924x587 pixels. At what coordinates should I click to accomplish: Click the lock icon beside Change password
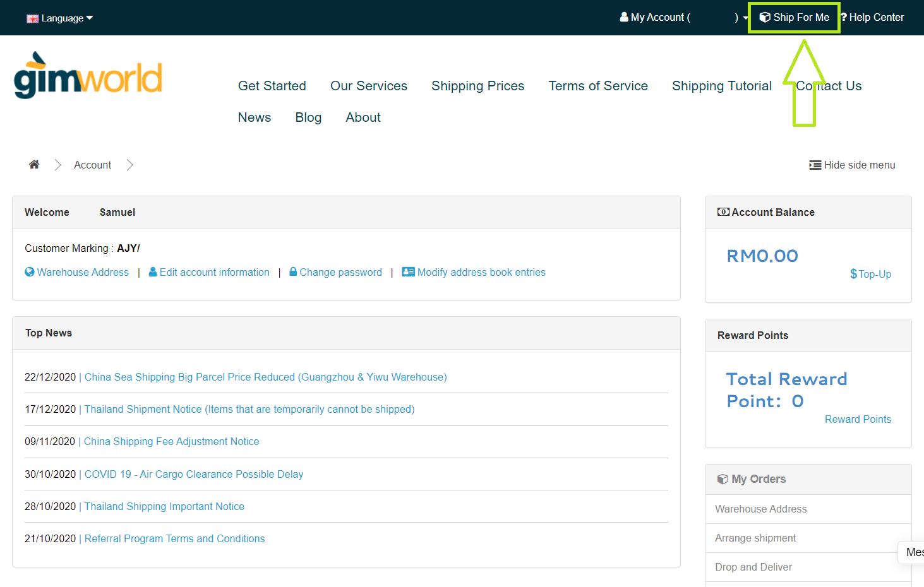point(293,272)
